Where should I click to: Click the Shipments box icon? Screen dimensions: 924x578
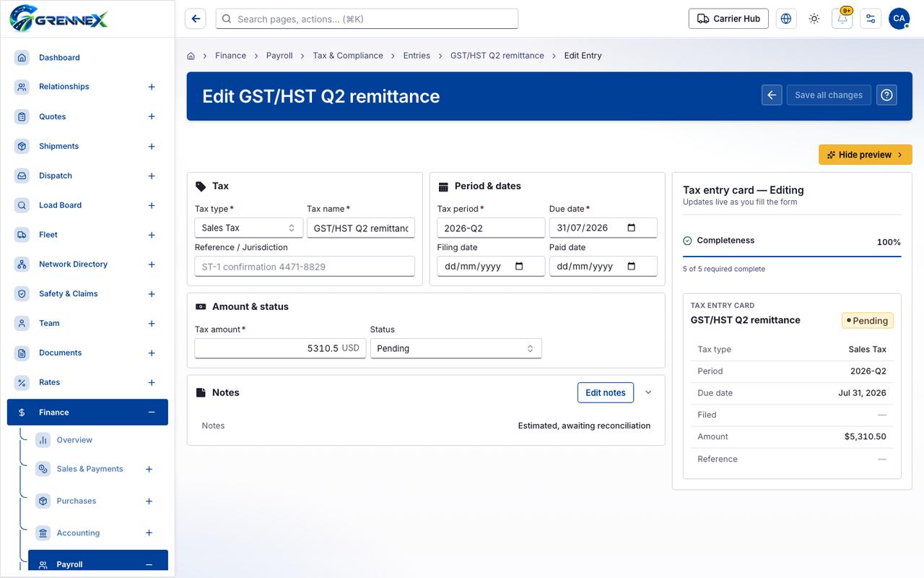click(22, 146)
